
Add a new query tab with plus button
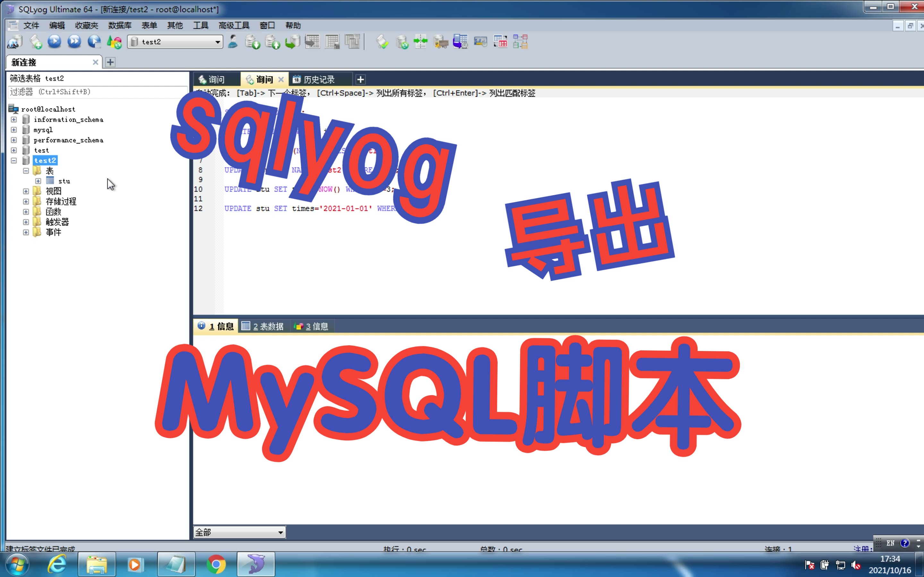(x=360, y=79)
